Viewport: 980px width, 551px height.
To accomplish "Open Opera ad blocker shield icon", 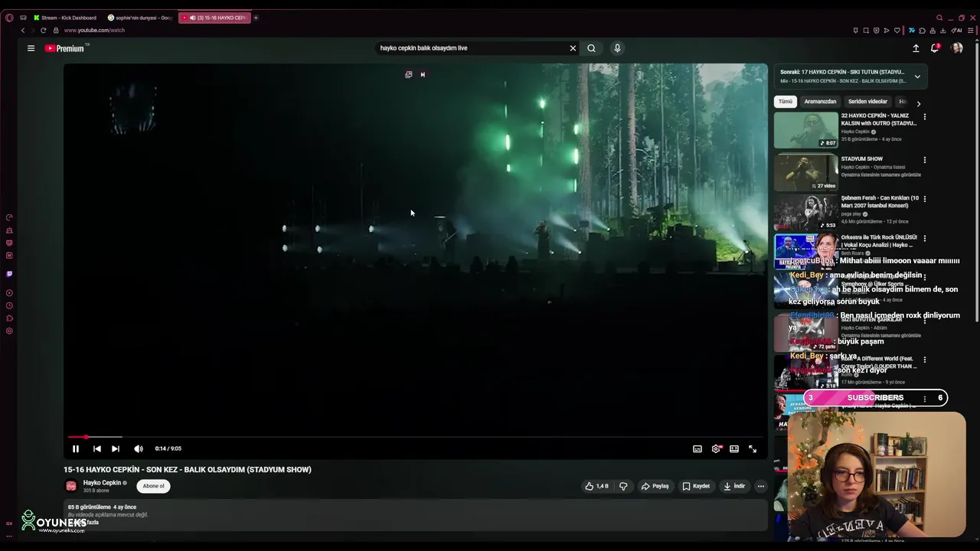I will (877, 31).
